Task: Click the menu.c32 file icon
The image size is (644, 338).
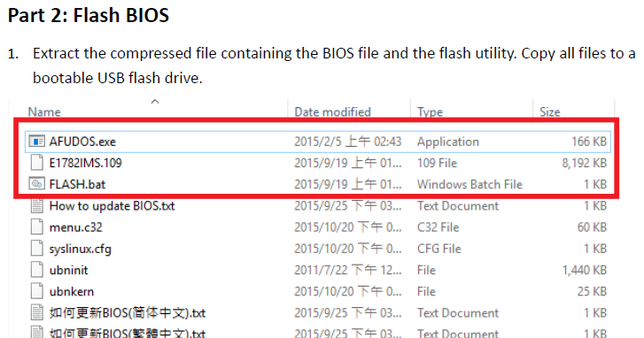Action: (36, 227)
